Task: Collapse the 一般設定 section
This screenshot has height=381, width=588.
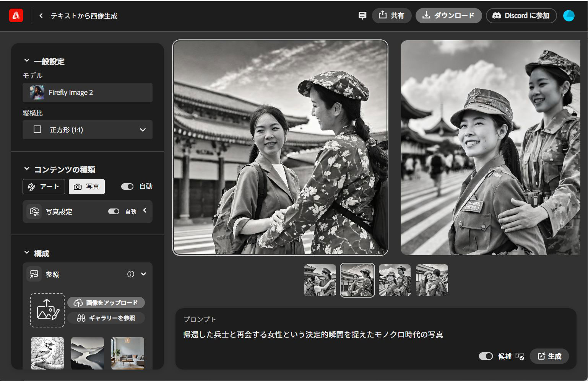Action: (x=26, y=60)
